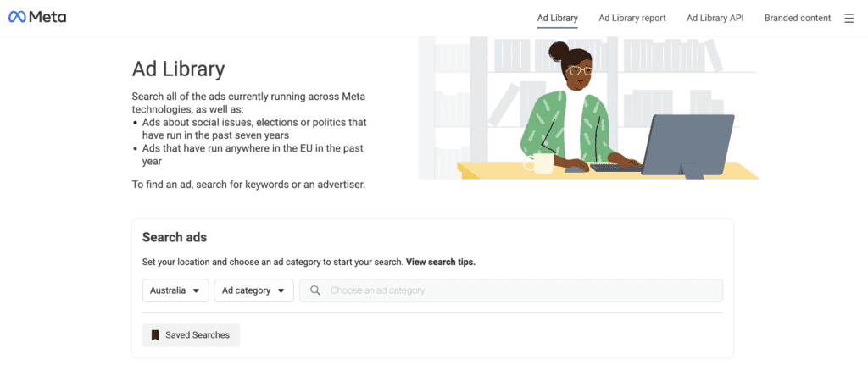The height and width of the screenshot is (387, 868).
Task: Click the magnifying glass search icon
Action: 315,290
